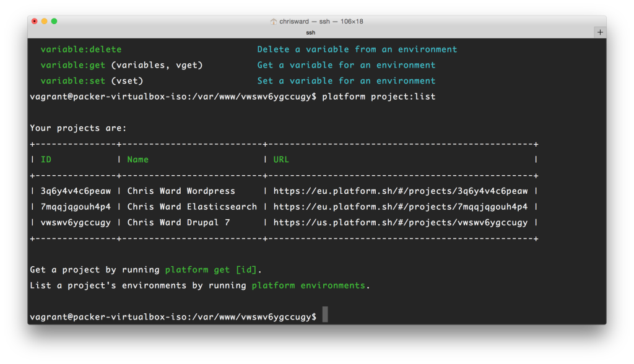This screenshot has height=364, width=634.
Task: Click project ID 3q6y4v4c6peaw in the table
Action: point(76,191)
